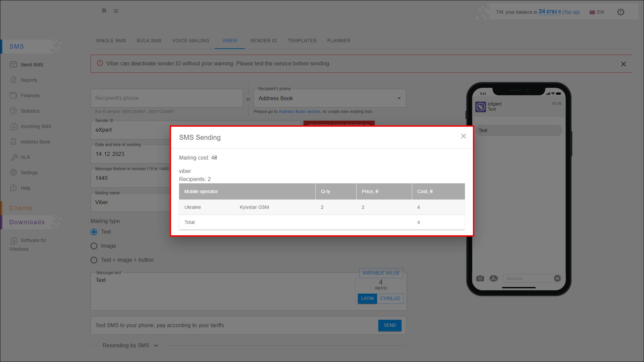Open Statistics in the sidebar
This screenshot has width=644, height=362.
coord(30,111)
